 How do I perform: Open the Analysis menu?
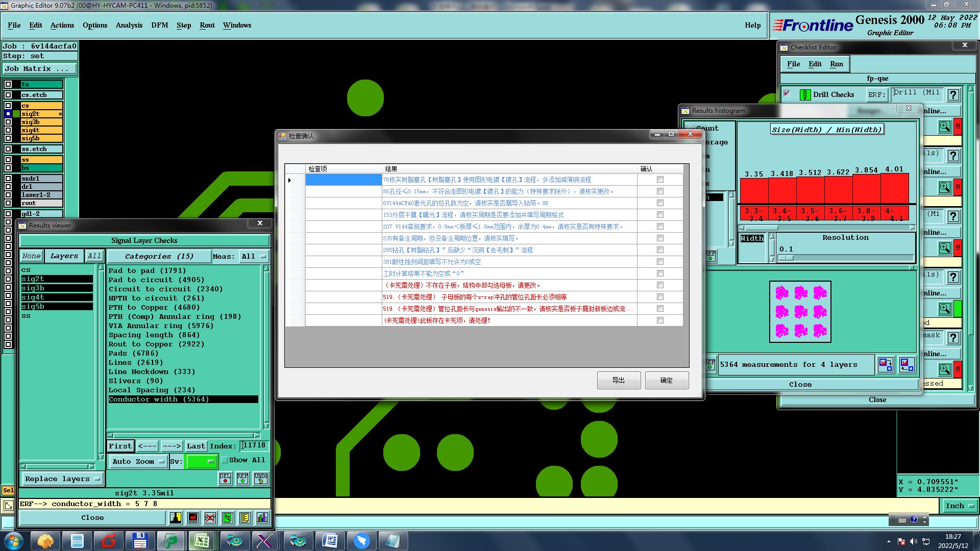coord(129,25)
